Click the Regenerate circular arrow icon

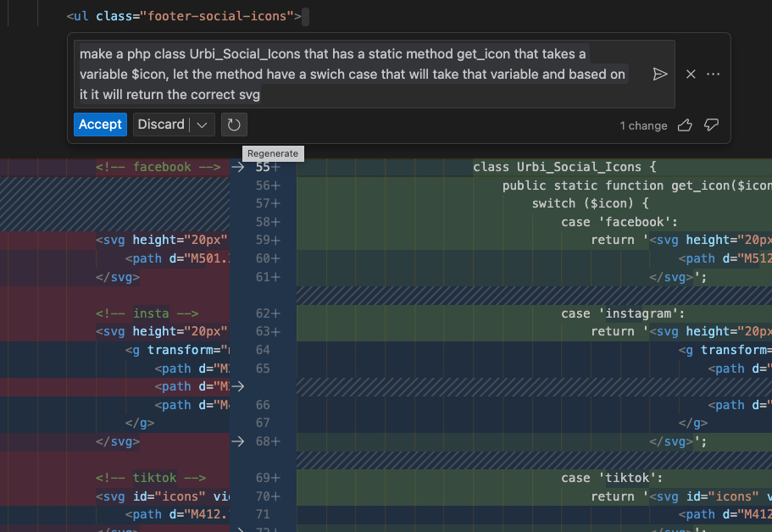[234, 125]
